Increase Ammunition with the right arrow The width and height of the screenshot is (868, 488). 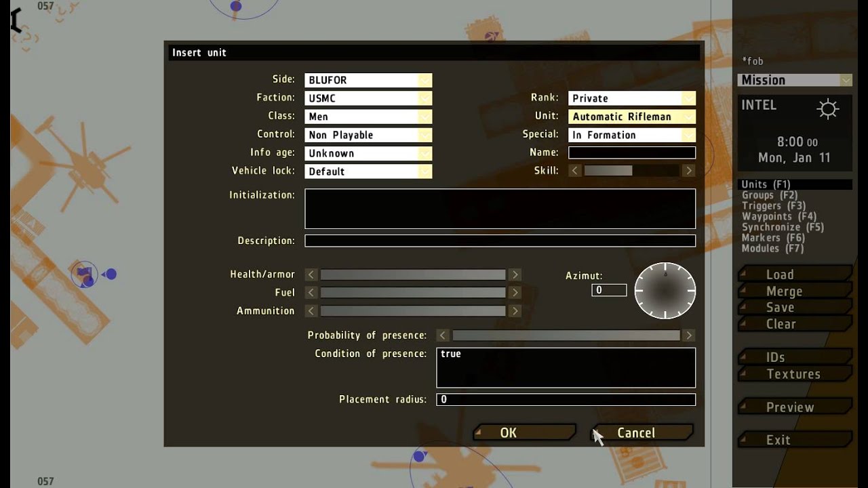coord(515,311)
